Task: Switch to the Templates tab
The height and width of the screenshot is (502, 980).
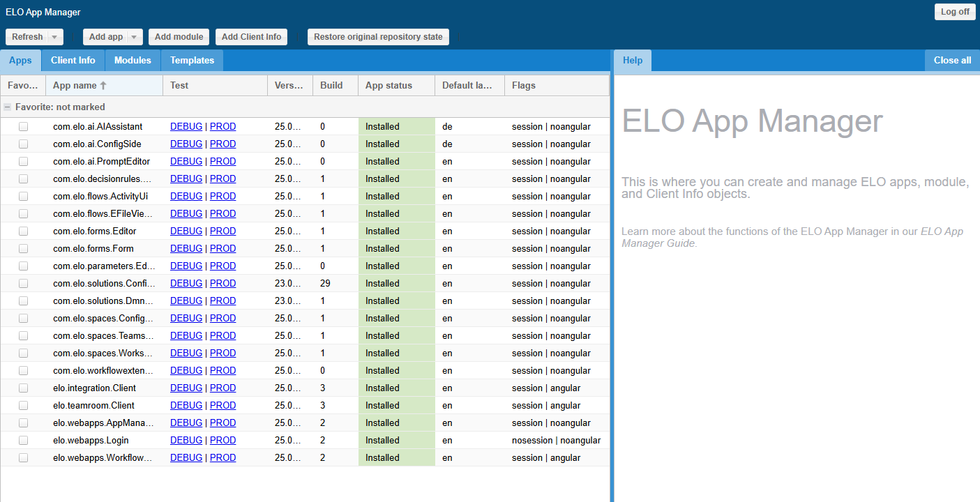Action: [x=193, y=61]
